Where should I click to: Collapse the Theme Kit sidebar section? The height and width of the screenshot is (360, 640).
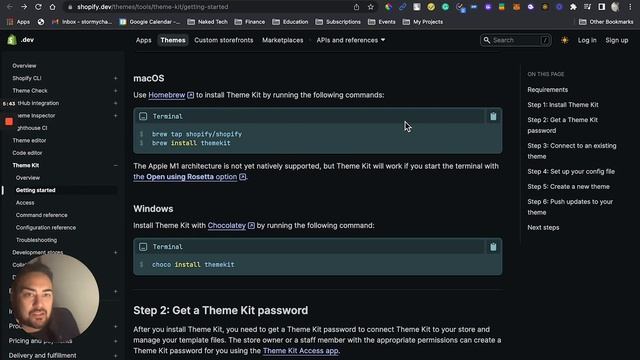pyautogui.click(x=116, y=165)
